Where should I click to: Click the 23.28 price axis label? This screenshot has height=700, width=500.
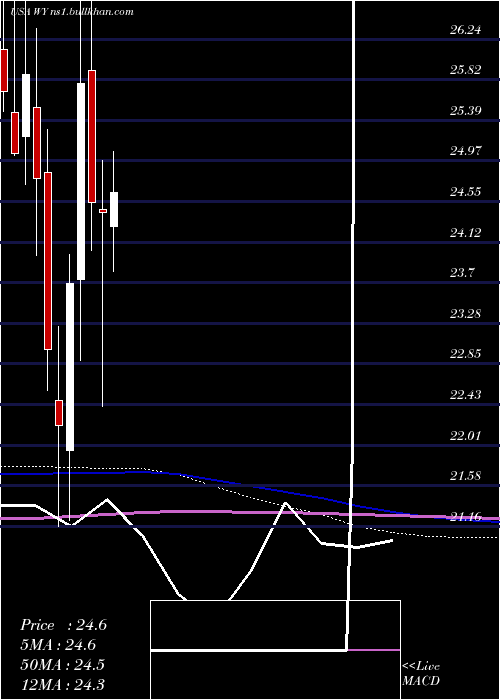click(x=466, y=313)
